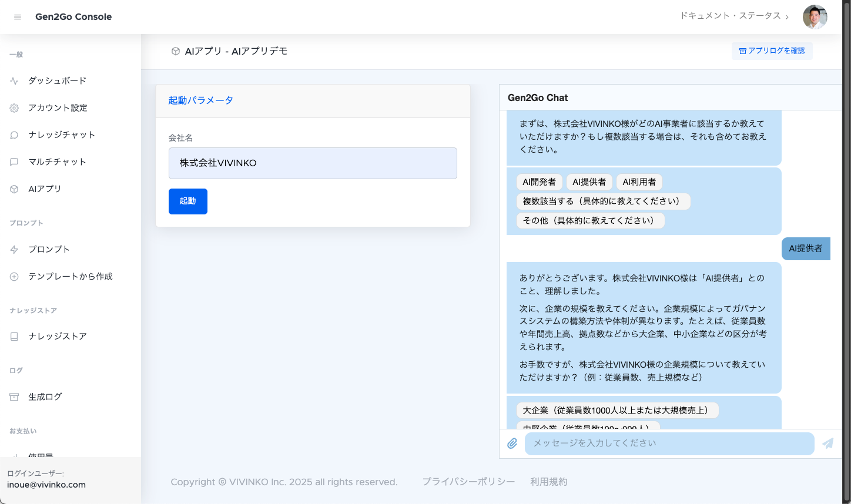
Task: Click the 会社名 input field
Action: click(313, 163)
